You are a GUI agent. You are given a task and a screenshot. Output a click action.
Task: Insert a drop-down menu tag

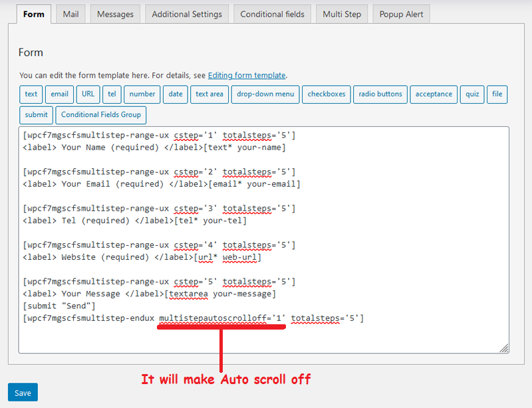265,94
